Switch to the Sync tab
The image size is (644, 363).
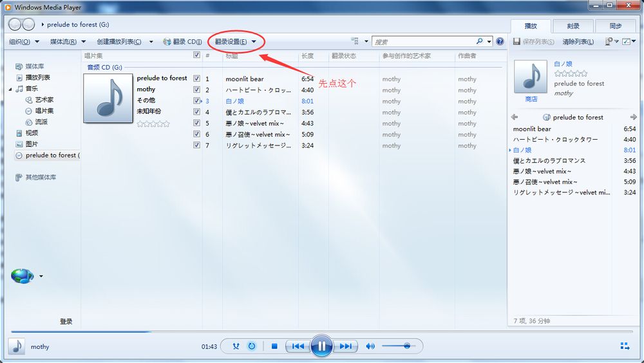[615, 26]
